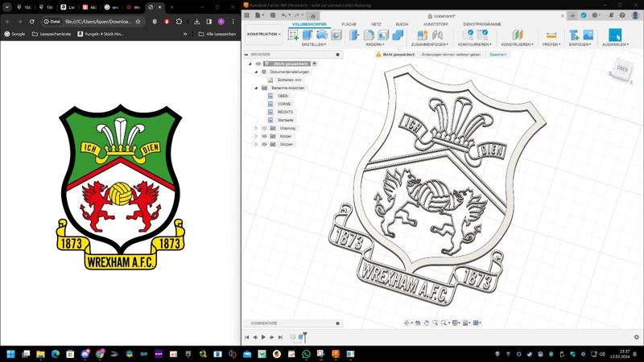The height and width of the screenshot is (362, 644).
Task: Click the Create Form icon in Erstellen
Action: tap(322, 35)
